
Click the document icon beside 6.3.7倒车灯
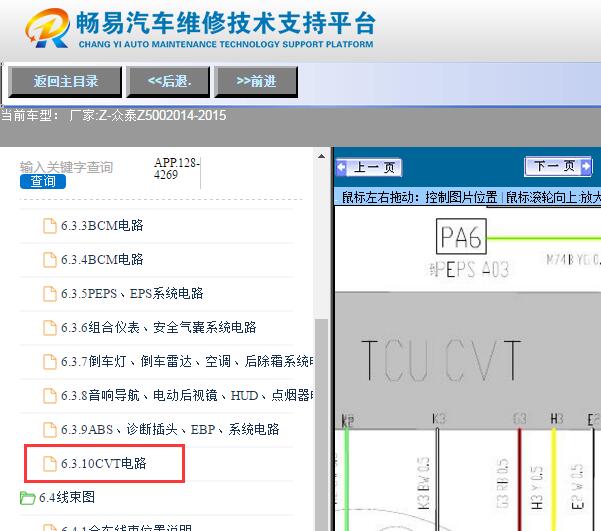pyautogui.click(x=49, y=362)
